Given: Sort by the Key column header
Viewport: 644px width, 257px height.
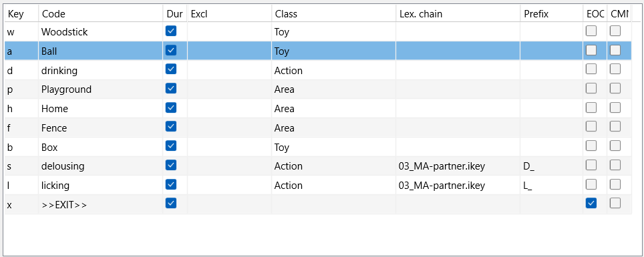Looking at the screenshot, I should pyautogui.click(x=22, y=14).
